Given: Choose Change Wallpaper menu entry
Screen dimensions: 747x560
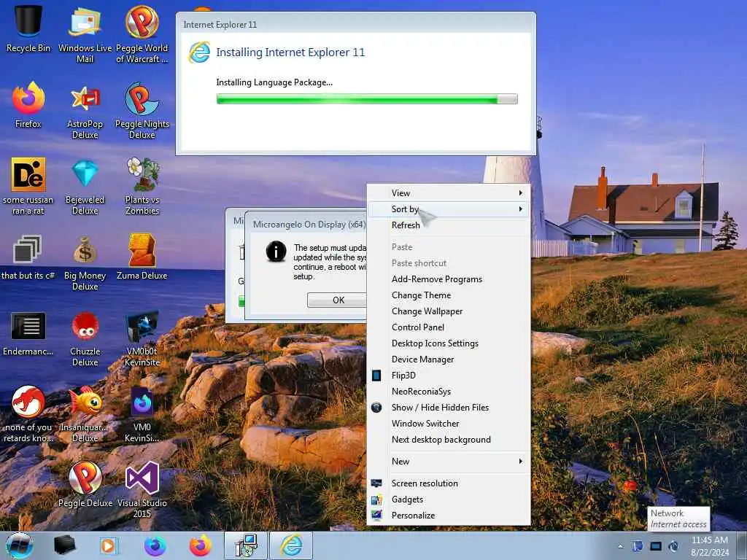Looking at the screenshot, I should pos(449,311).
